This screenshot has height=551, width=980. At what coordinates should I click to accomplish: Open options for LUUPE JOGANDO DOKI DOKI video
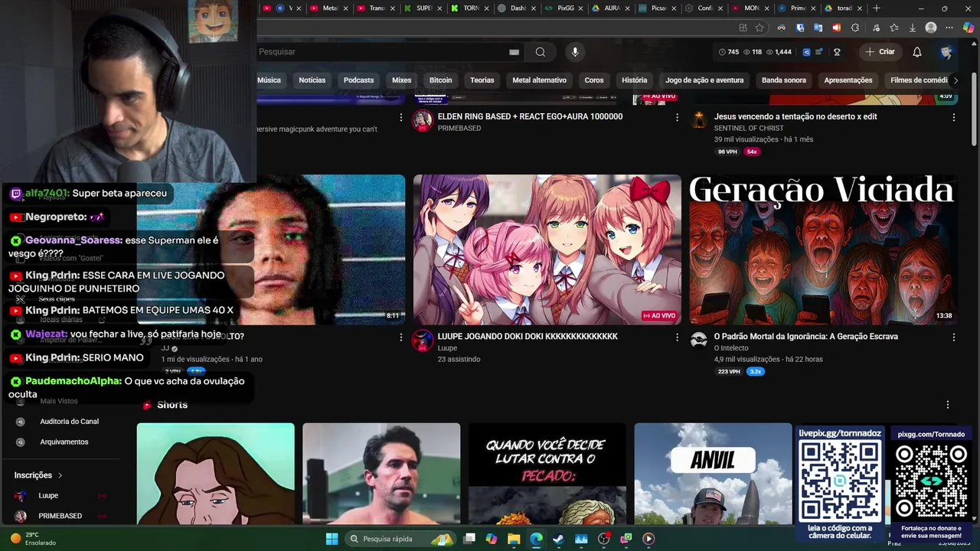click(x=677, y=337)
